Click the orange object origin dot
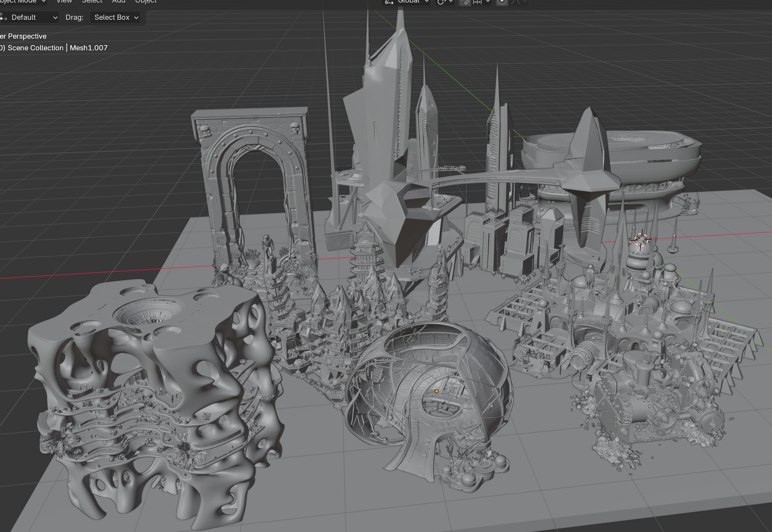The image size is (772, 532). pos(436,391)
